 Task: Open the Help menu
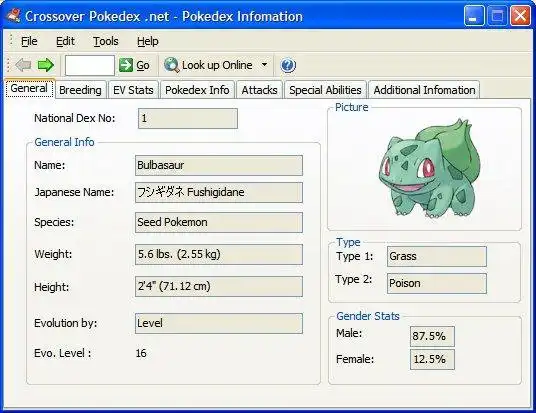pos(148,41)
